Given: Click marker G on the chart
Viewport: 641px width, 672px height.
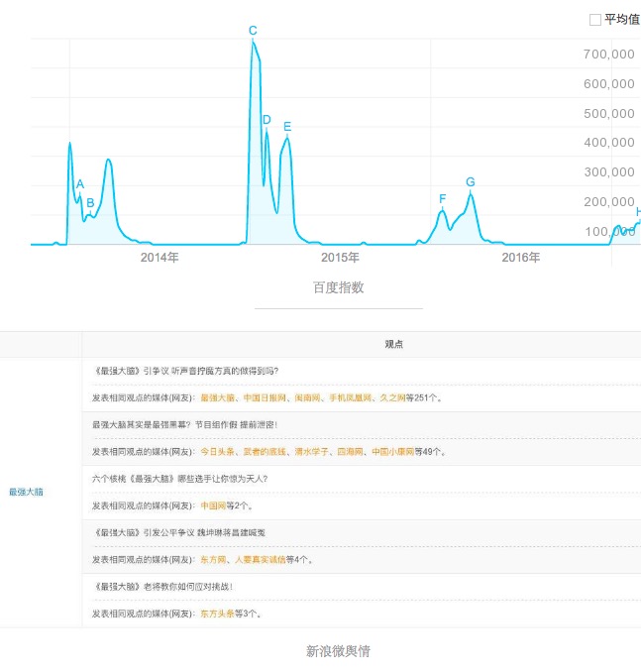Looking at the screenshot, I should click(470, 181).
